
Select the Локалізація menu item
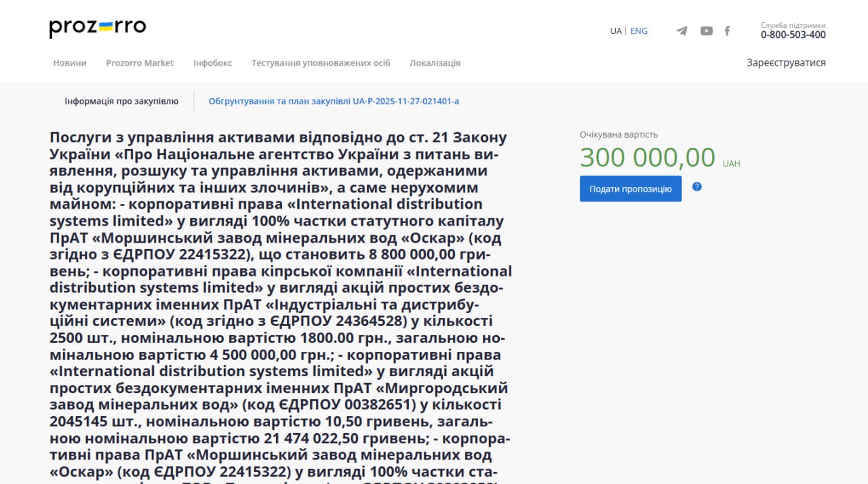(x=435, y=63)
